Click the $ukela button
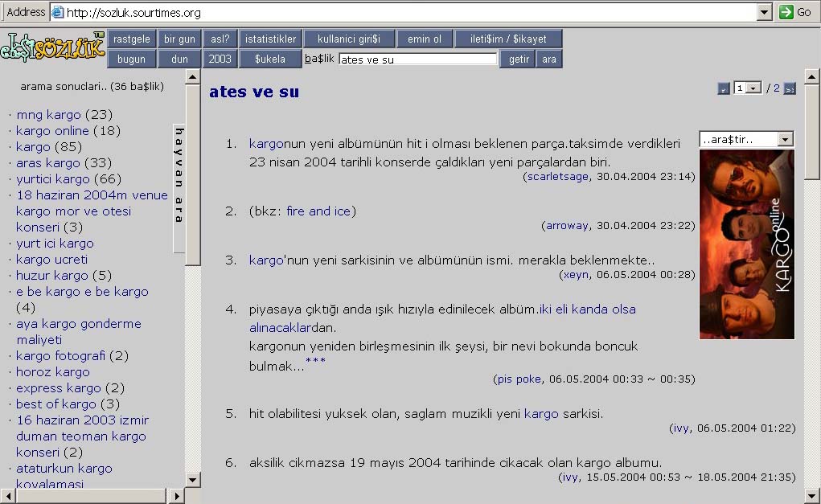This screenshot has width=821, height=504. (270, 59)
